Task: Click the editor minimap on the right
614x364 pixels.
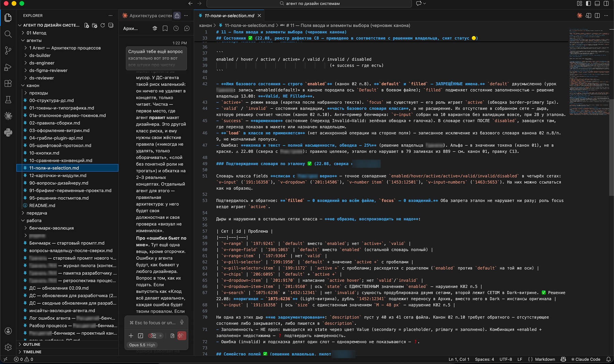Action: coord(589,72)
